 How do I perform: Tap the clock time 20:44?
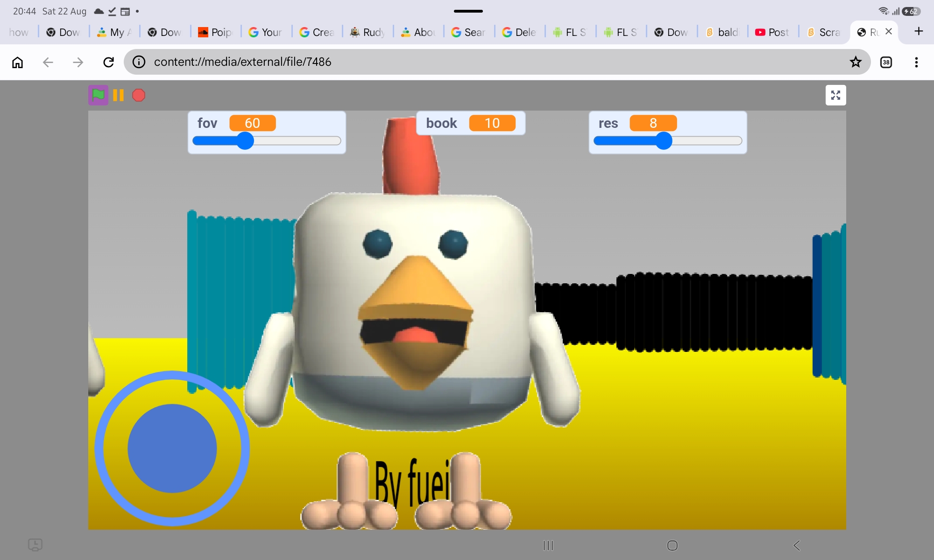[24, 11]
